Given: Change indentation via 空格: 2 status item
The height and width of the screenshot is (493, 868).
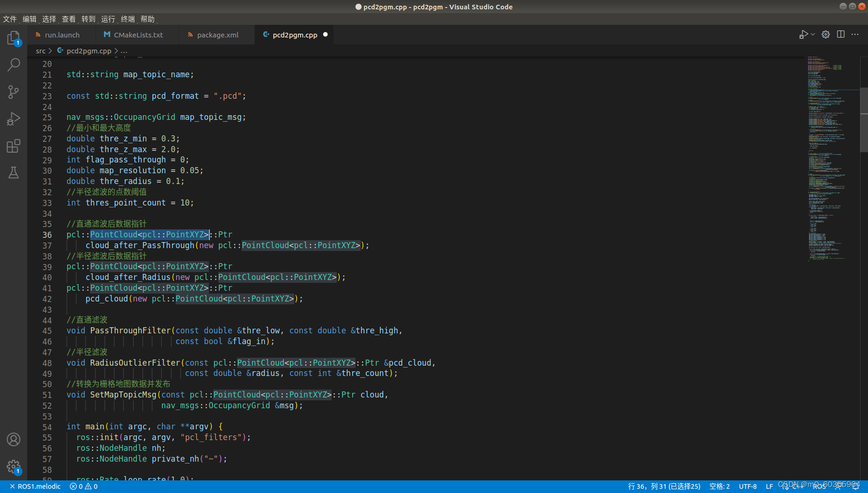Looking at the screenshot, I should pyautogui.click(x=720, y=486).
